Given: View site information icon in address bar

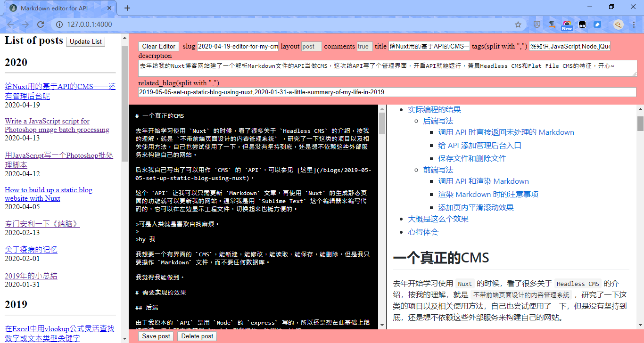Looking at the screenshot, I should [59, 24].
